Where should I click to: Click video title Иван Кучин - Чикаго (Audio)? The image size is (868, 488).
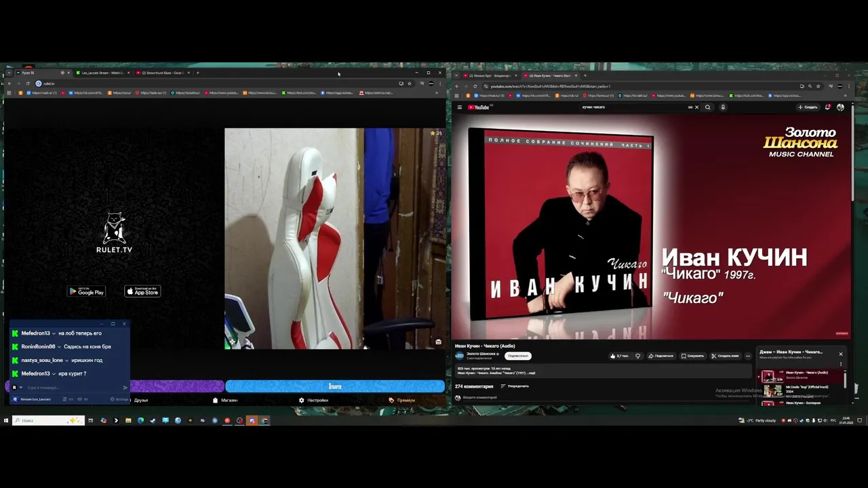485,346
